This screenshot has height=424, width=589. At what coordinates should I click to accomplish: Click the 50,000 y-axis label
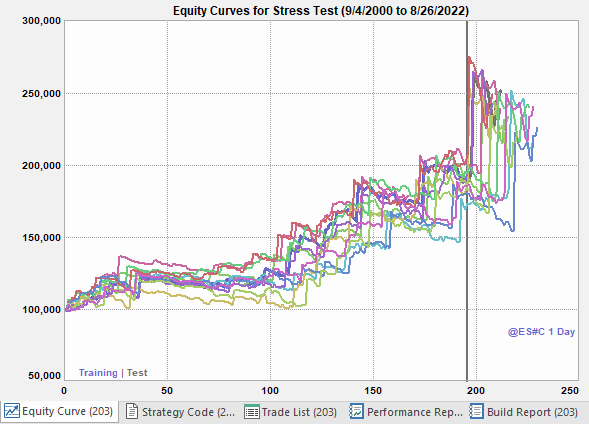tap(44, 376)
